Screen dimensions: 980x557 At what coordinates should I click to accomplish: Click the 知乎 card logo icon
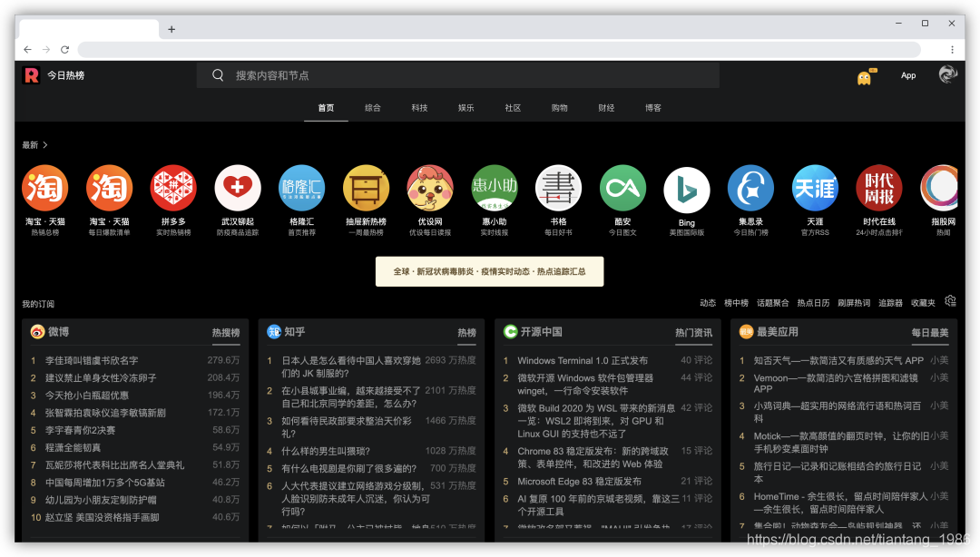click(x=274, y=332)
